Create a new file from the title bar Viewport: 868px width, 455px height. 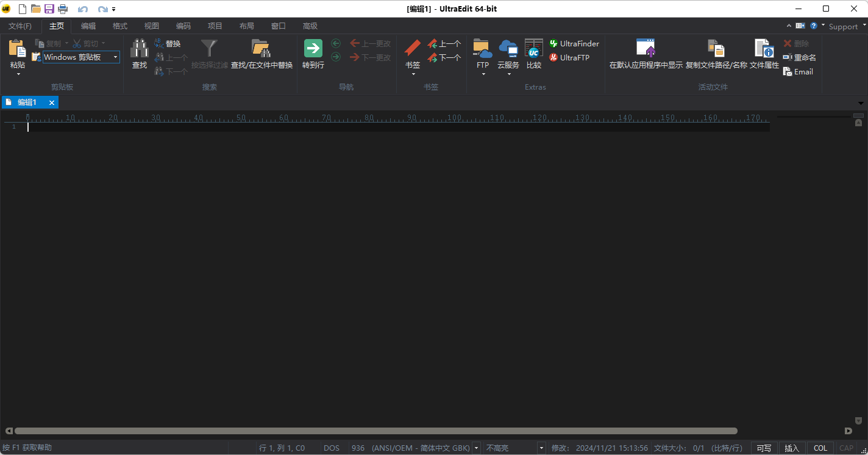(x=23, y=9)
